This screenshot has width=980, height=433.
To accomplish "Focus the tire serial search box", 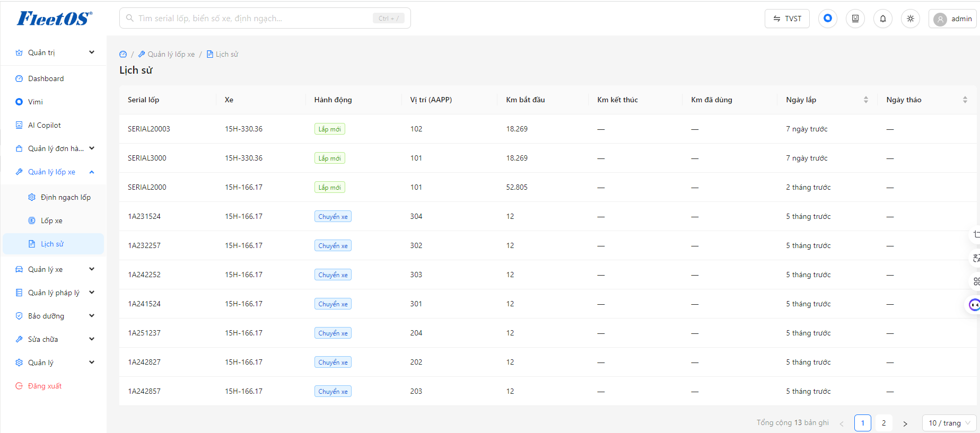I will pyautogui.click(x=265, y=18).
